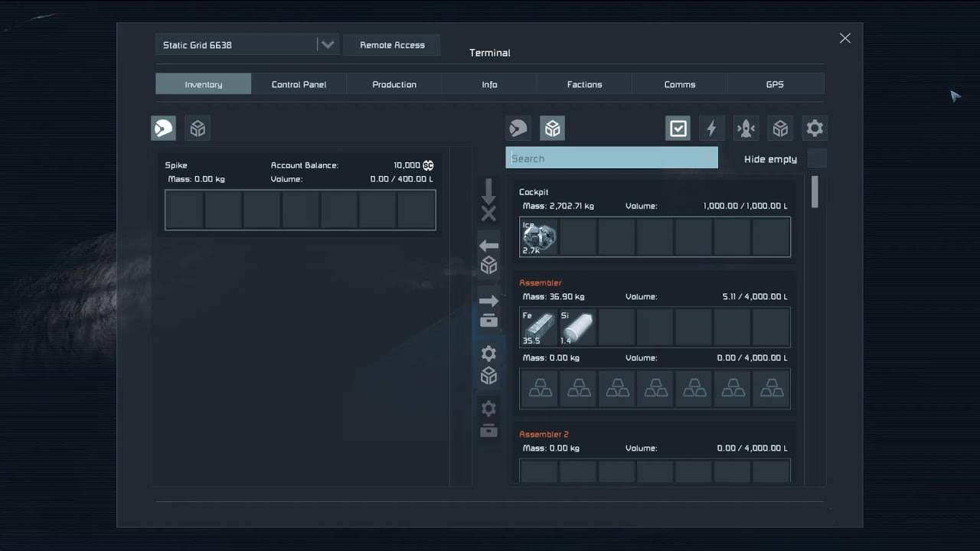
Task: Filter by storage cube icon next to the gear
Action: pyautogui.click(x=780, y=128)
